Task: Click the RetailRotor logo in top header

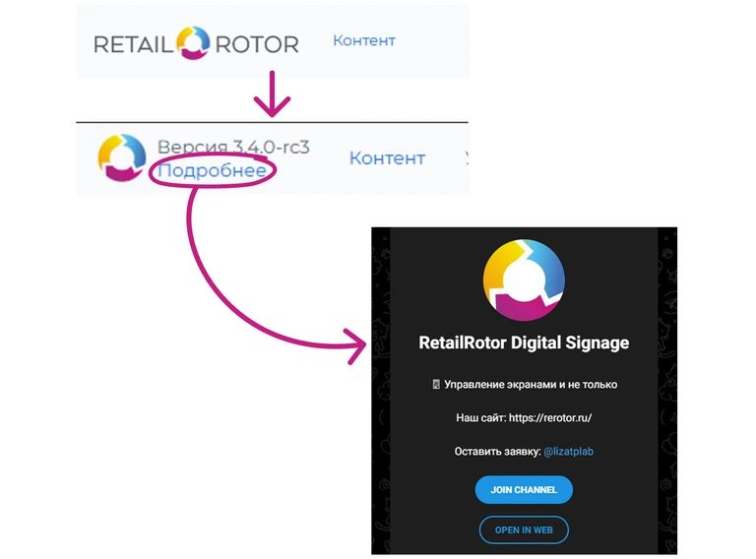Action: (x=196, y=43)
